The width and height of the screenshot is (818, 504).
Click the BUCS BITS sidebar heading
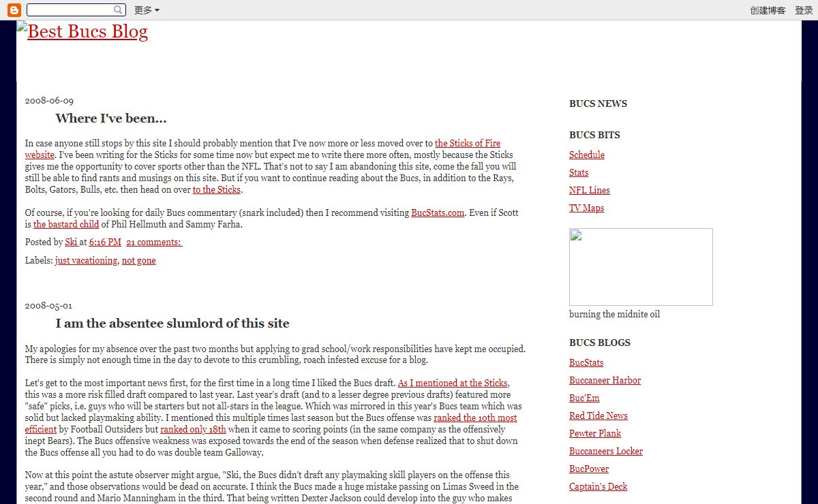click(595, 135)
